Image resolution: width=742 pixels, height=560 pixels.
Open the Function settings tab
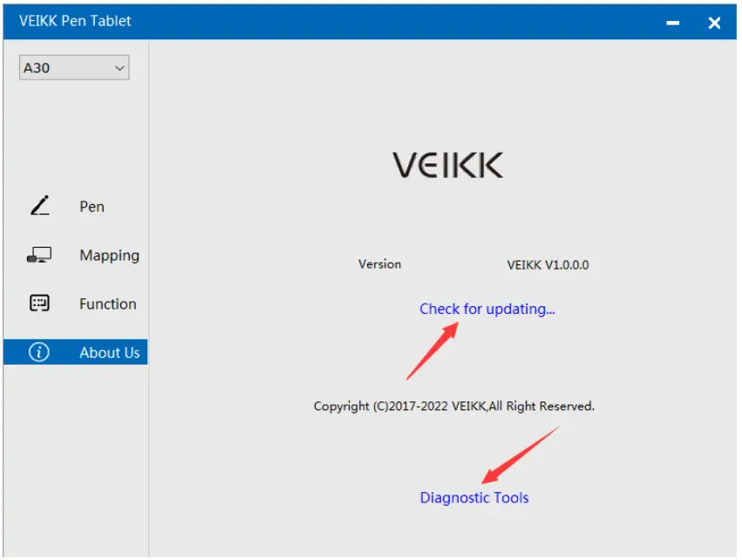(x=107, y=304)
